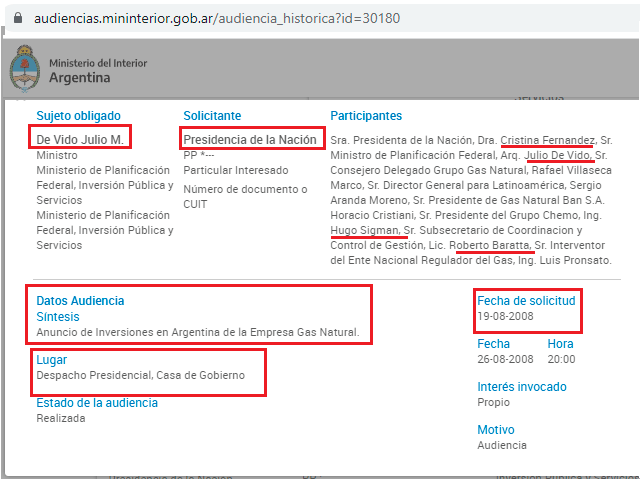Click the name Cristina Fernandez in participants
Image resolution: width=640 pixels, height=479 pixels.
pyautogui.click(x=547, y=140)
